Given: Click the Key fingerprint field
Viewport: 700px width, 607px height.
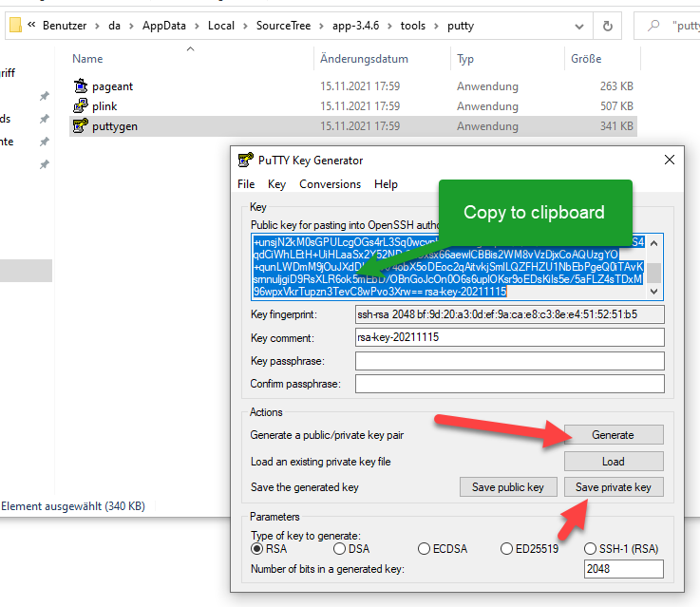Looking at the screenshot, I should coord(509,314).
